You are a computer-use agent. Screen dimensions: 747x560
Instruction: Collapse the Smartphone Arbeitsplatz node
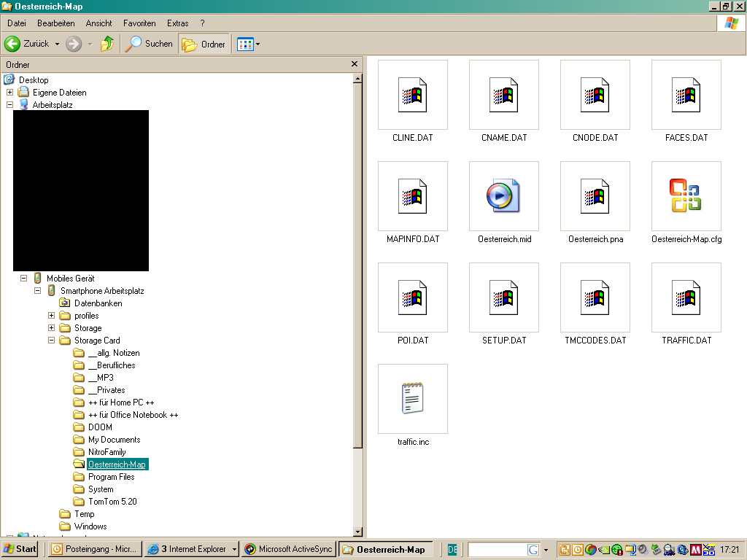pos(38,290)
